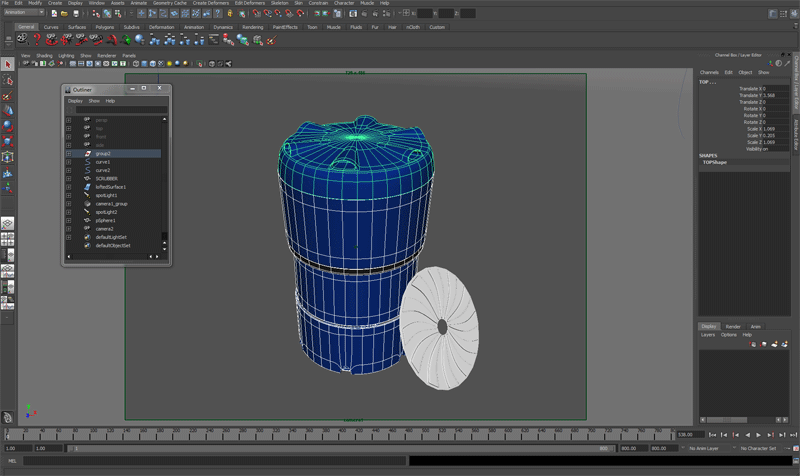This screenshot has width=800, height=476.
Task: Switch to four view layout
Action: [x=7, y=239]
